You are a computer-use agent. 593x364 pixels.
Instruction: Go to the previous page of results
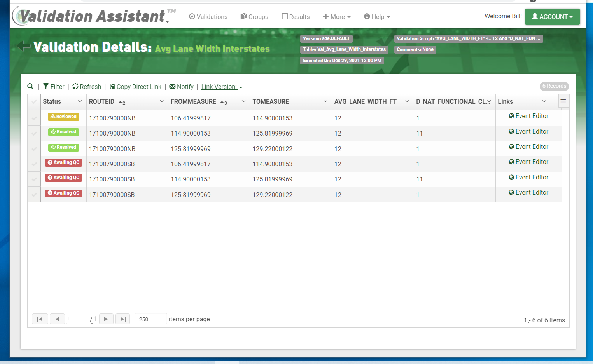tap(57, 319)
